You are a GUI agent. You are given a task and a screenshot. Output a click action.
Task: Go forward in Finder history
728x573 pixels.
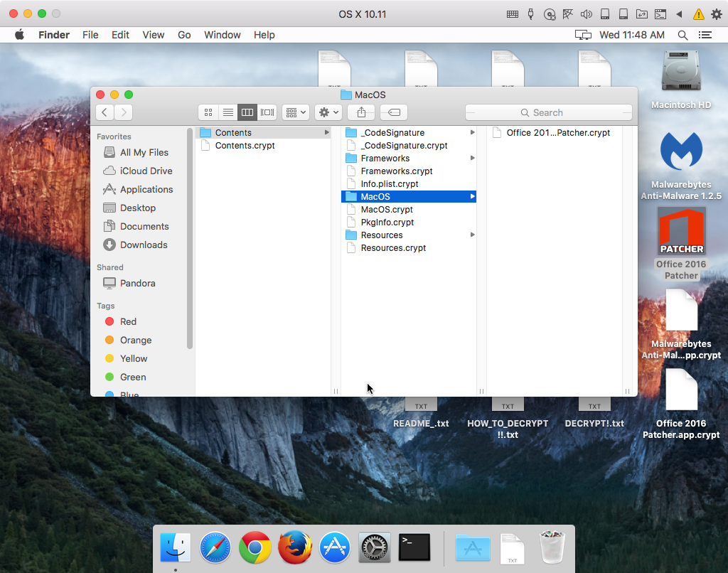(x=124, y=112)
